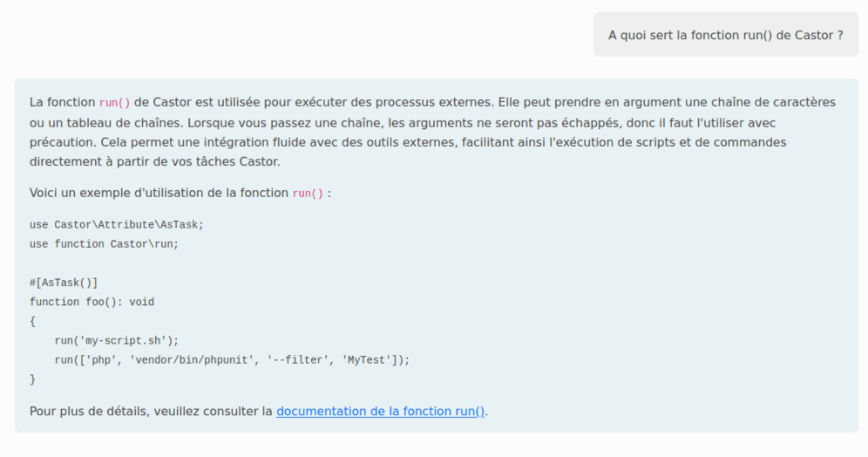Click the closing brace of function foo

[x=33, y=379]
